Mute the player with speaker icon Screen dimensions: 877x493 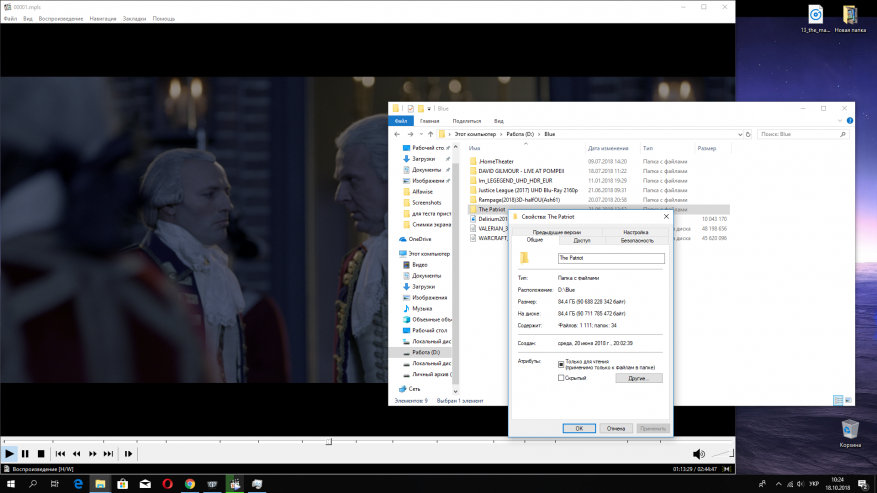click(x=699, y=454)
